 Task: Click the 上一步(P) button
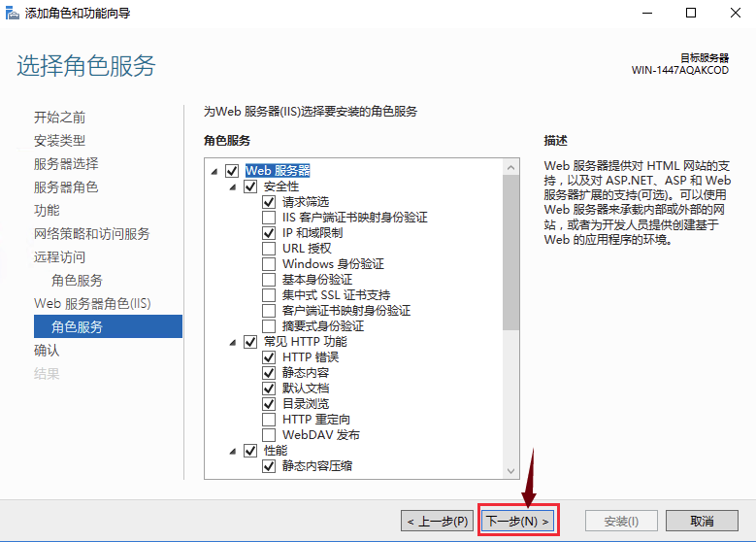point(438,521)
